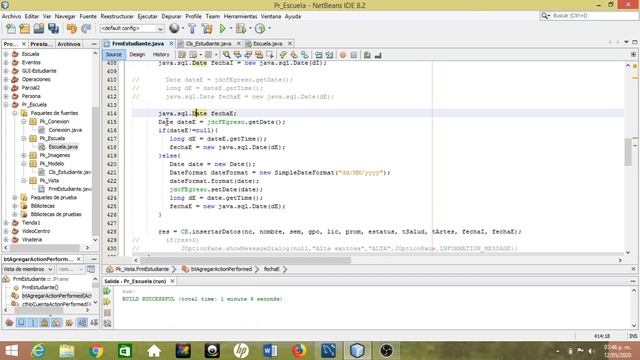640x360 pixels.
Task: Click the Profile Project clock icon
Action: click(260, 29)
